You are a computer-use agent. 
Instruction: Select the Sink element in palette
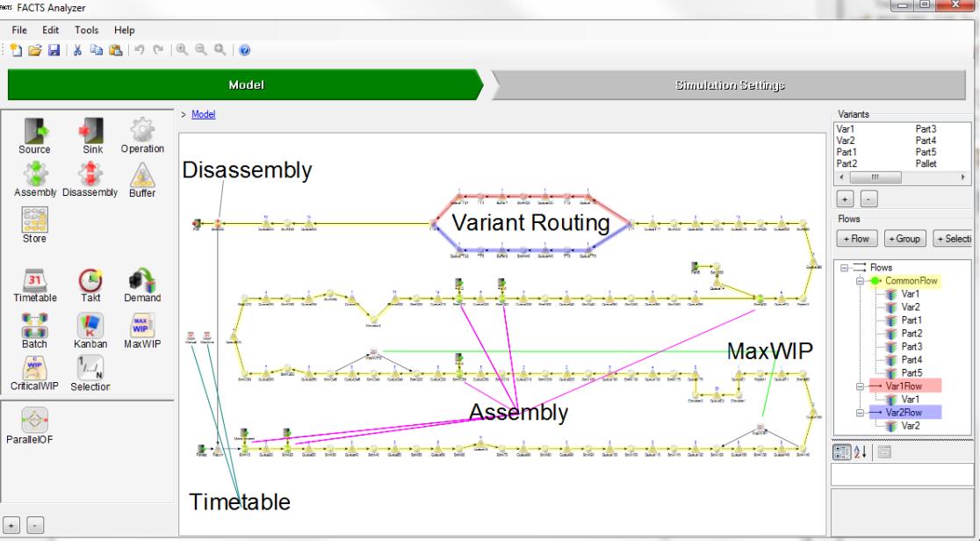pos(92,136)
